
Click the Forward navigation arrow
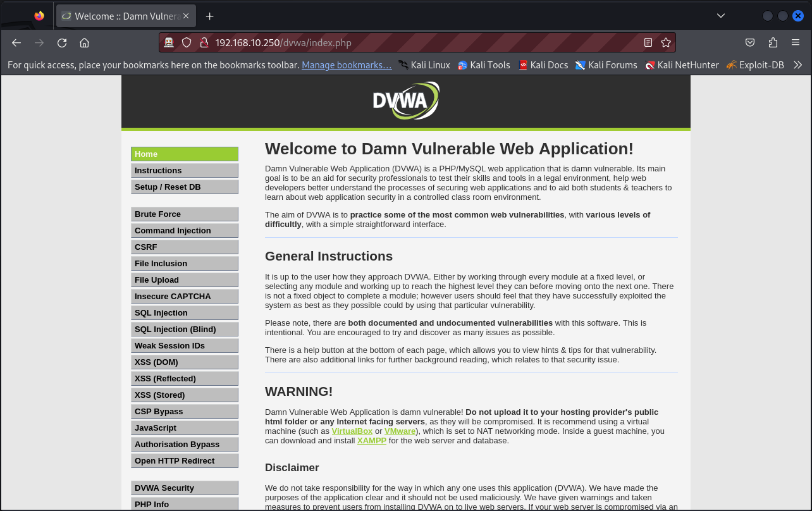coord(39,42)
